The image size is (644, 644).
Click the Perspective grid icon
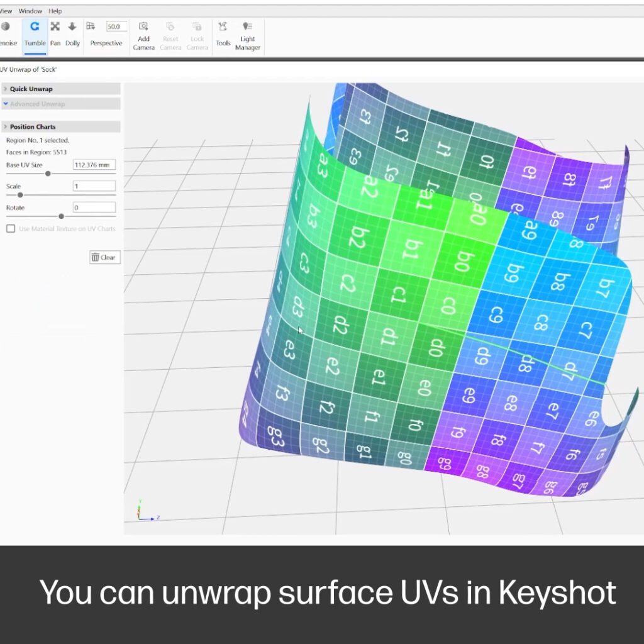[91, 26]
